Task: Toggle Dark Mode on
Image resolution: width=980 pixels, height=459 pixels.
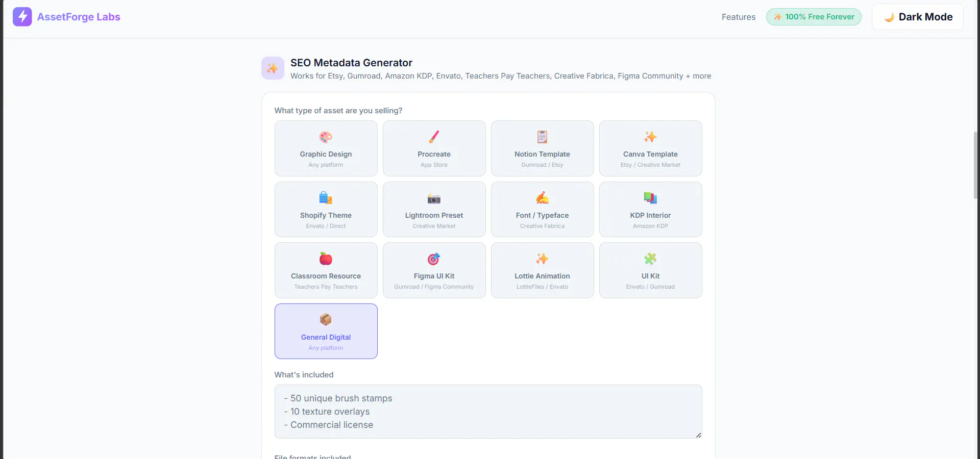Action: click(x=918, y=17)
